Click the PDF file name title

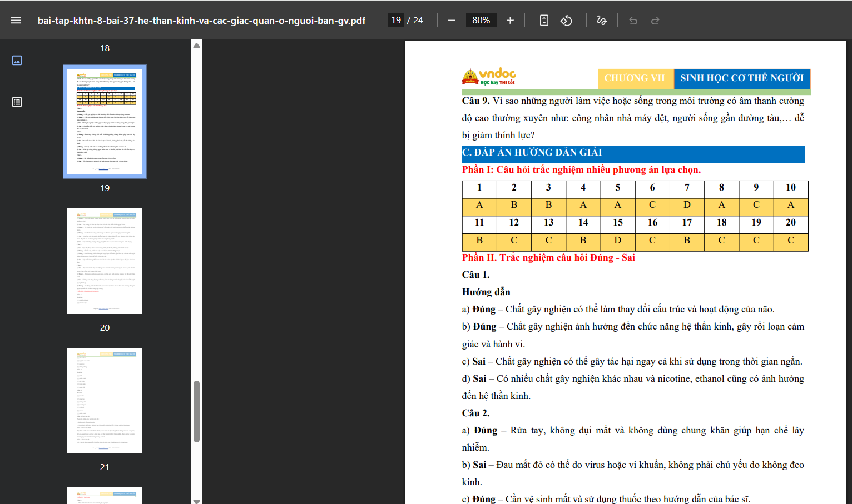201,21
